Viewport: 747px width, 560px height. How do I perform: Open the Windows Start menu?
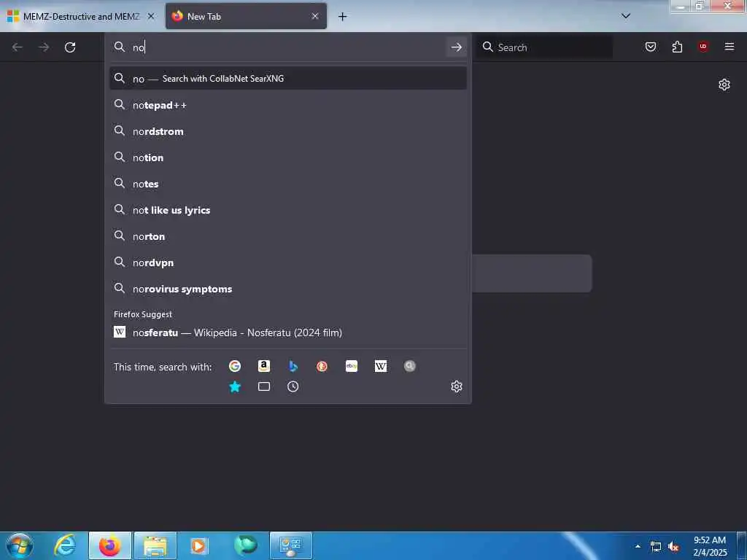tap(20, 545)
